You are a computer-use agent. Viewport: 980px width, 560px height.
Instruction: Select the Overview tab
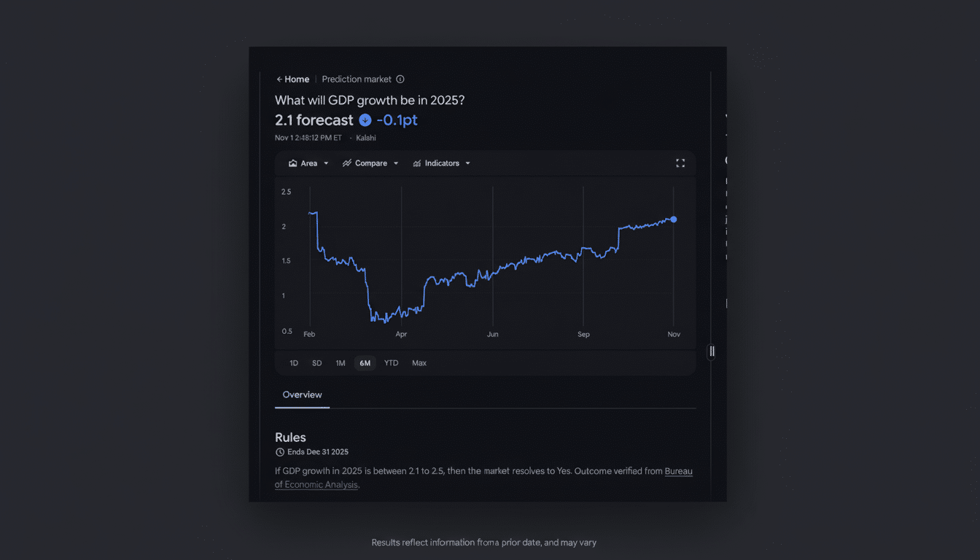click(302, 394)
